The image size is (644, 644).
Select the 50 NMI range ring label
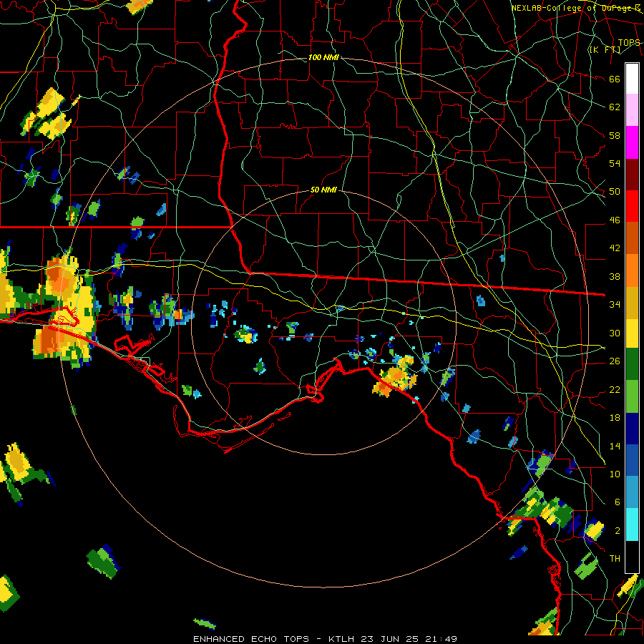coord(323,190)
